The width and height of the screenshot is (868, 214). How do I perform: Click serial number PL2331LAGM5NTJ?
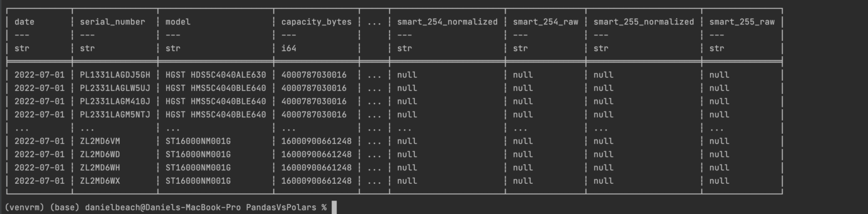(115, 115)
